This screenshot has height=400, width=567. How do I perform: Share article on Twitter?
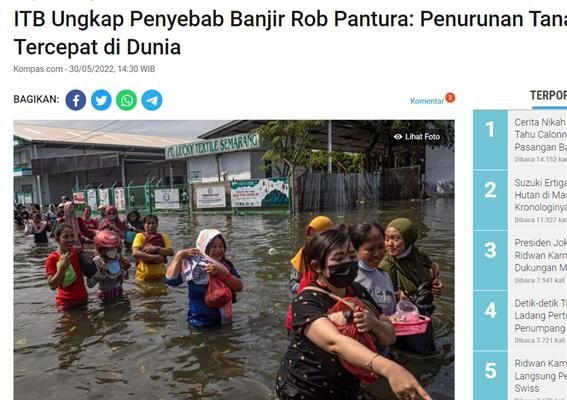click(x=101, y=100)
